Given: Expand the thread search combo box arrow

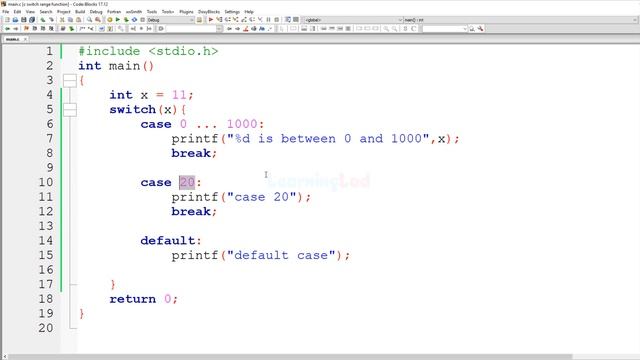Looking at the screenshot, I should [465, 29].
